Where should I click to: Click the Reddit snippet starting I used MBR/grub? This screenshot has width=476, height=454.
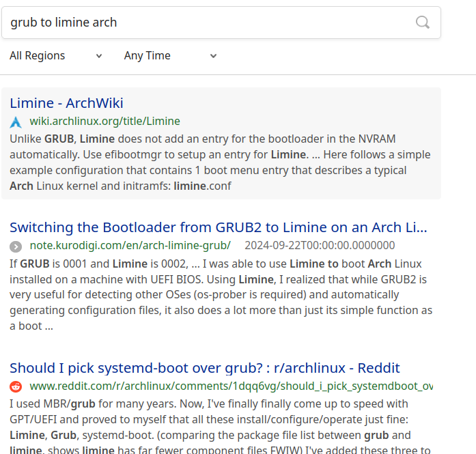click(220, 427)
